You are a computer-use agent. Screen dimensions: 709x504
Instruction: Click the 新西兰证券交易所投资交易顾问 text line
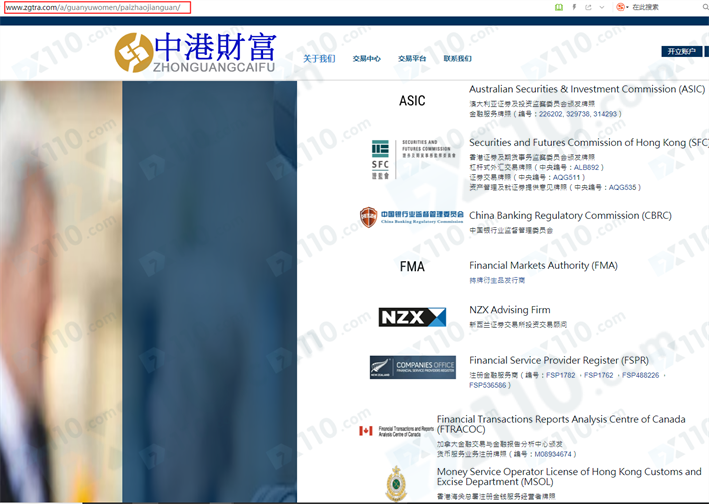click(x=518, y=325)
